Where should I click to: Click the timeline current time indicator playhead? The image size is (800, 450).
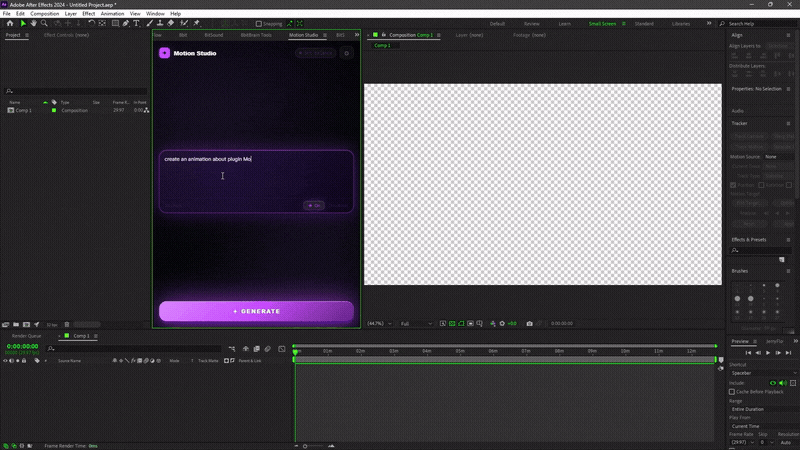coord(295,351)
